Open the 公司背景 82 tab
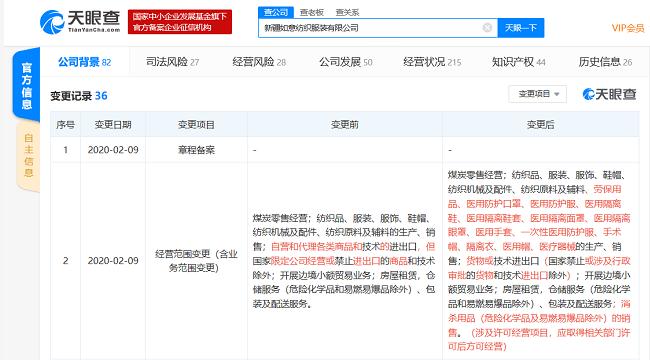The image size is (650, 360). [85, 62]
